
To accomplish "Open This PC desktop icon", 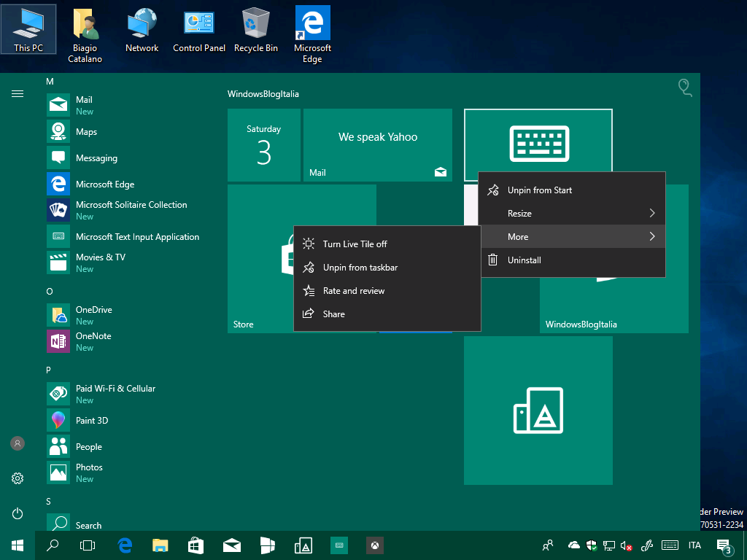I will pos(28,29).
